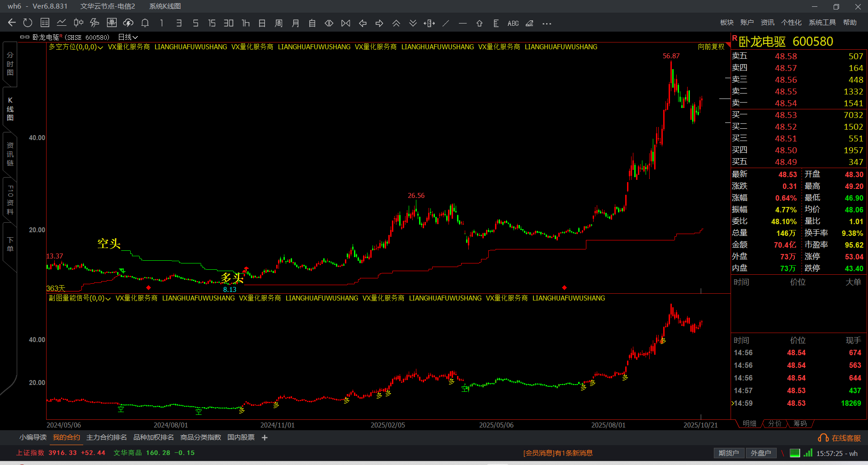Screen dimensions: 868x465
Task: Open the quote list icon
Action: (45, 23)
